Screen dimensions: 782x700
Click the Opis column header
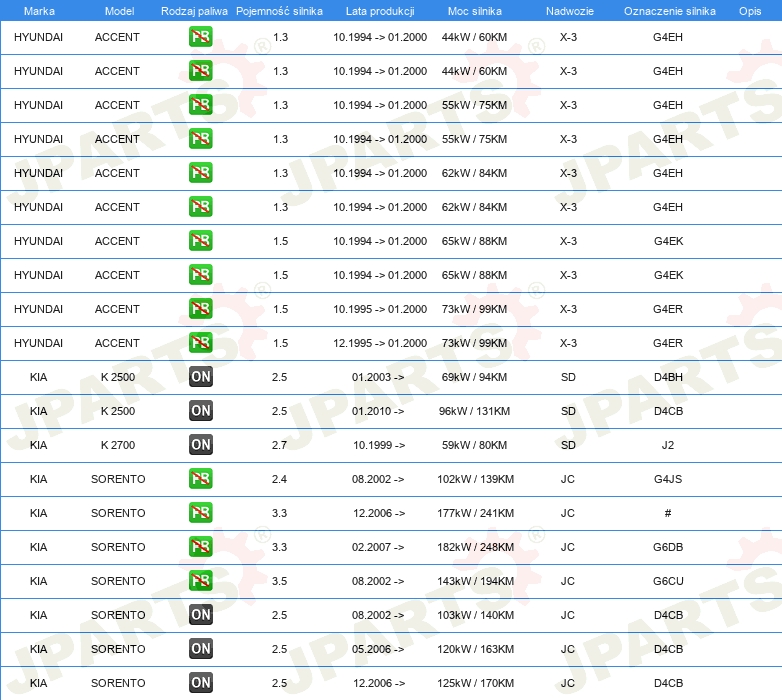click(x=750, y=11)
